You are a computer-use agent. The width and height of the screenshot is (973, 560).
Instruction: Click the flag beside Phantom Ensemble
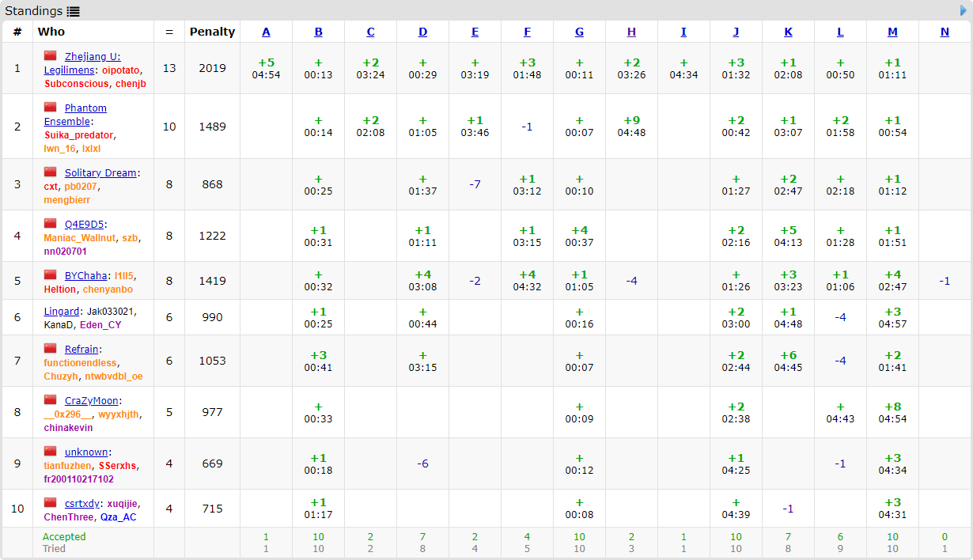pyautogui.click(x=51, y=107)
